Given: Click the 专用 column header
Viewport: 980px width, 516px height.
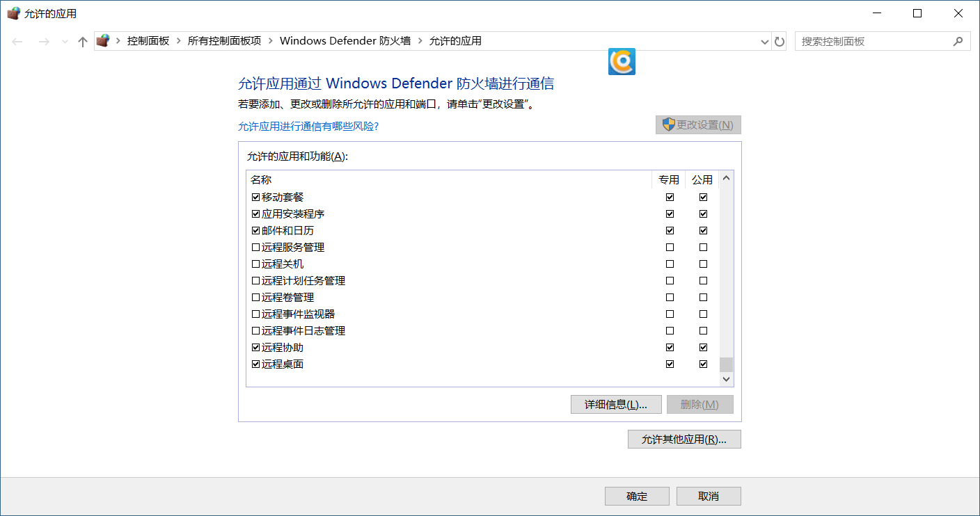Looking at the screenshot, I should click(669, 179).
